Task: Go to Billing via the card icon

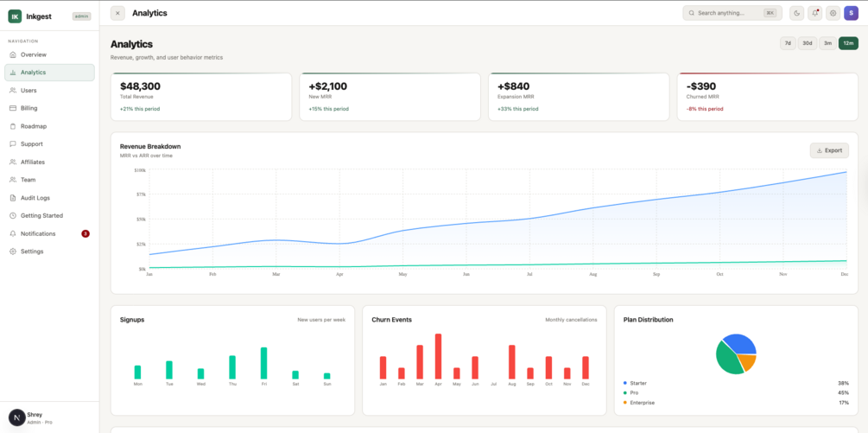Action: coord(13,109)
